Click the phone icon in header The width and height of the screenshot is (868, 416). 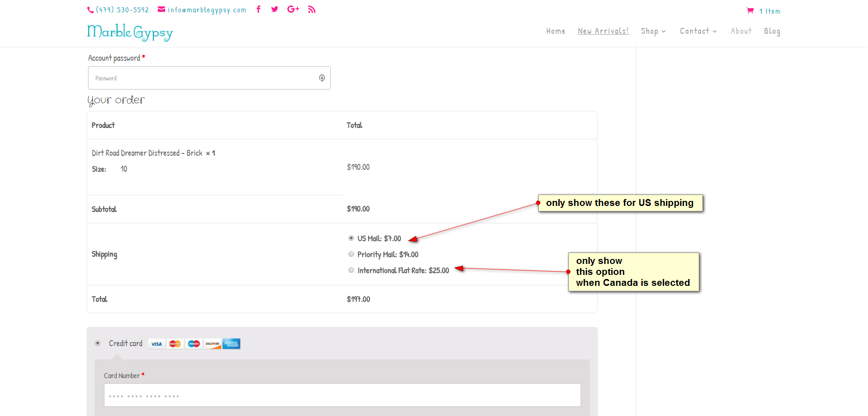(90, 10)
